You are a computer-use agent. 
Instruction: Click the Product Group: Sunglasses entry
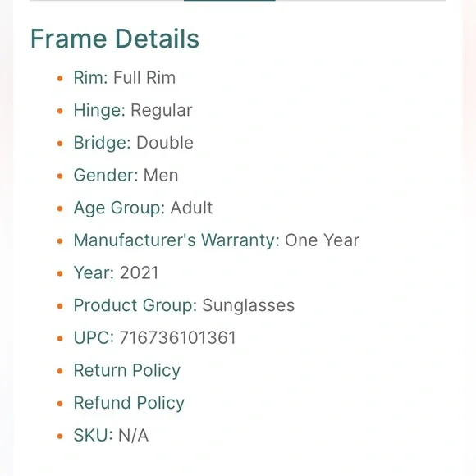[x=184, y=305]
